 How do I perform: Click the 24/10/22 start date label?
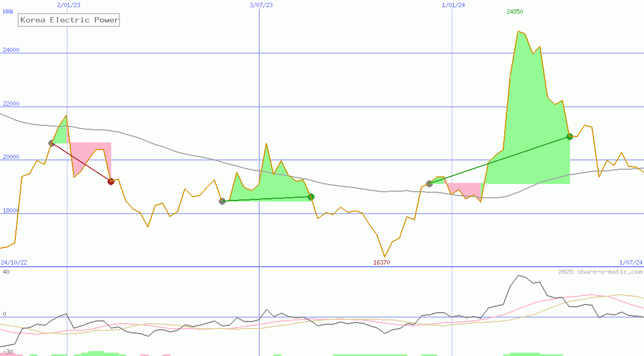tap(14, 263)
